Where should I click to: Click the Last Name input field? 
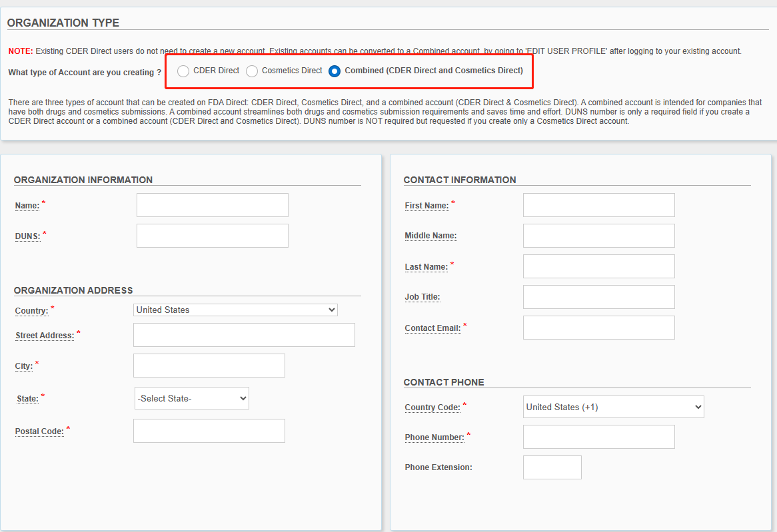click(598, 266)
